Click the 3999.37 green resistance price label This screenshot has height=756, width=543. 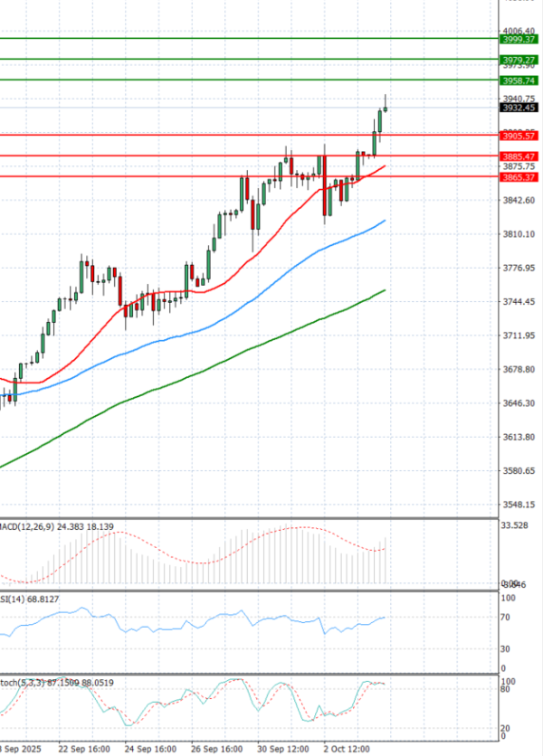(519, 39)
